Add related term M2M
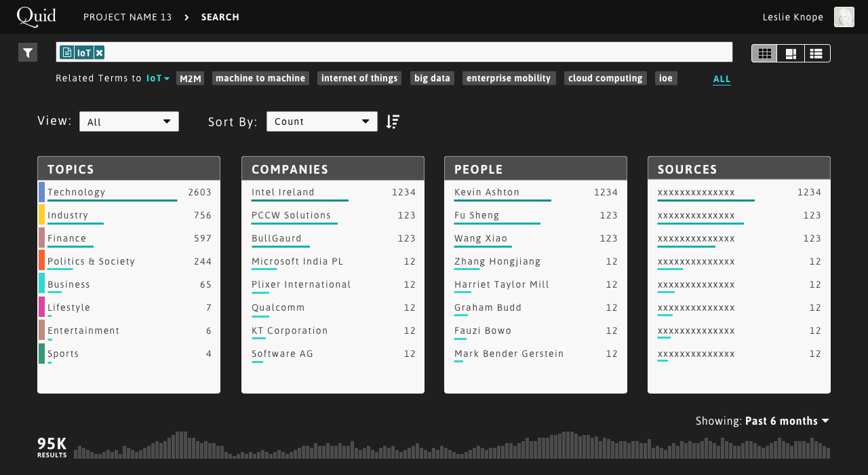 tap(191, 79)
